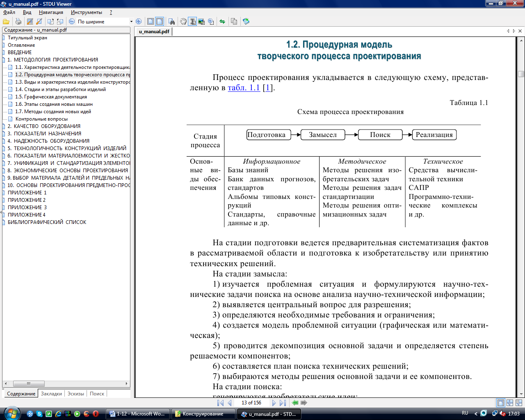Click the rightmost view-mode icon in the status bar
The width and height of the screenshot is (525, 420).
pyautogui.click(x=519, y=403)
